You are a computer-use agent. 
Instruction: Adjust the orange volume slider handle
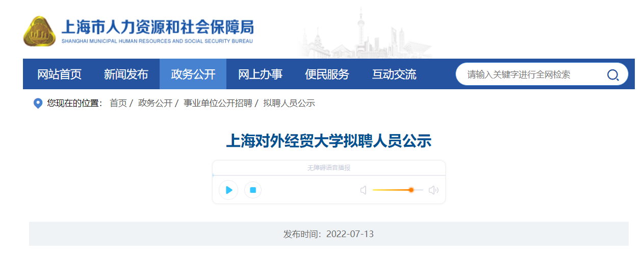(411, 190)
